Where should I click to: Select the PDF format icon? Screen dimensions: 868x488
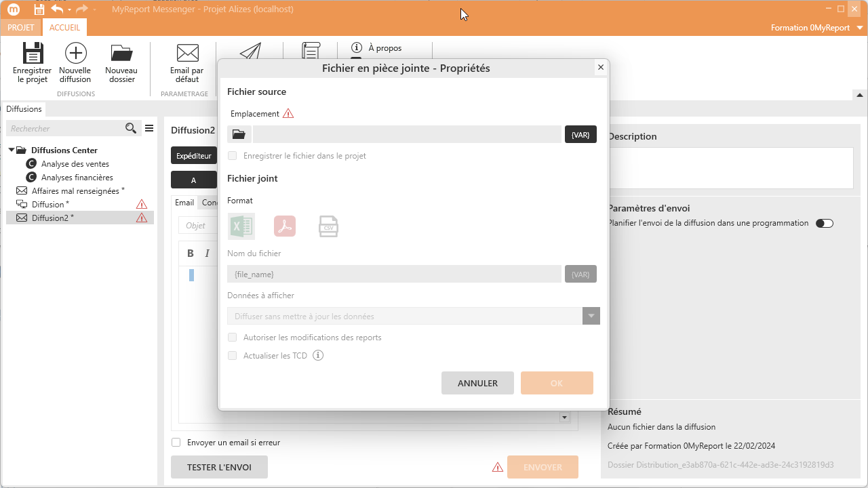[x=285, y=226]
